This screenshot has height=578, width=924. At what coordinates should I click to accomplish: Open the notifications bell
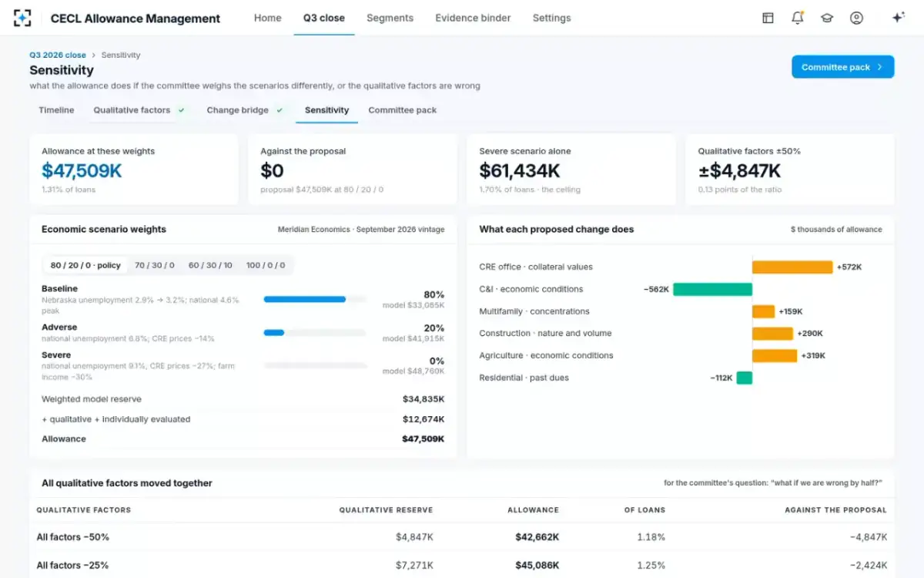click(798, 18)
